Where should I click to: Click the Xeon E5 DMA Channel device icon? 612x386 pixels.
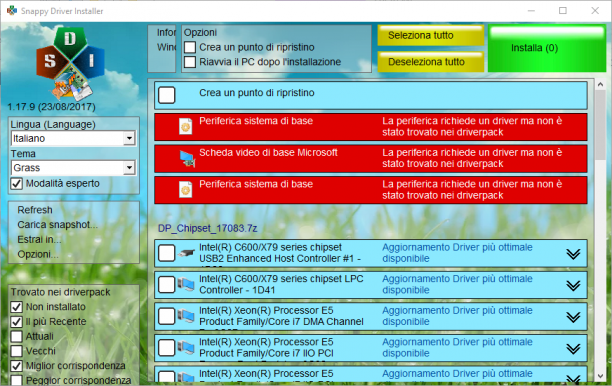tap(186, 316)
